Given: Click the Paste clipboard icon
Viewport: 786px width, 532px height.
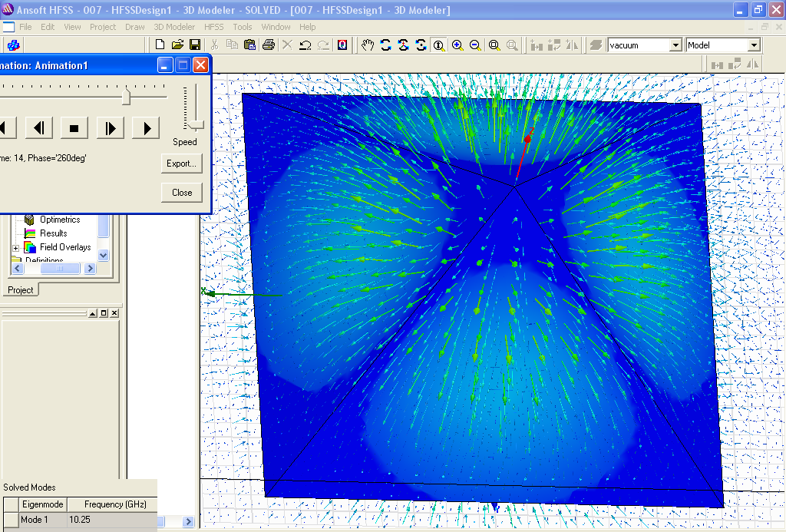Looking at the screenshot, I should pos(249,45).
